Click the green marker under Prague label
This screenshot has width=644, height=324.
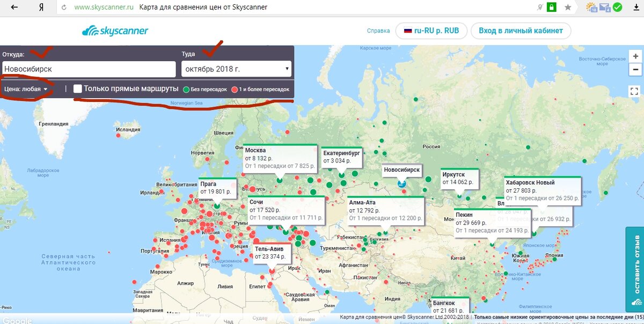(x=217, y=205)
